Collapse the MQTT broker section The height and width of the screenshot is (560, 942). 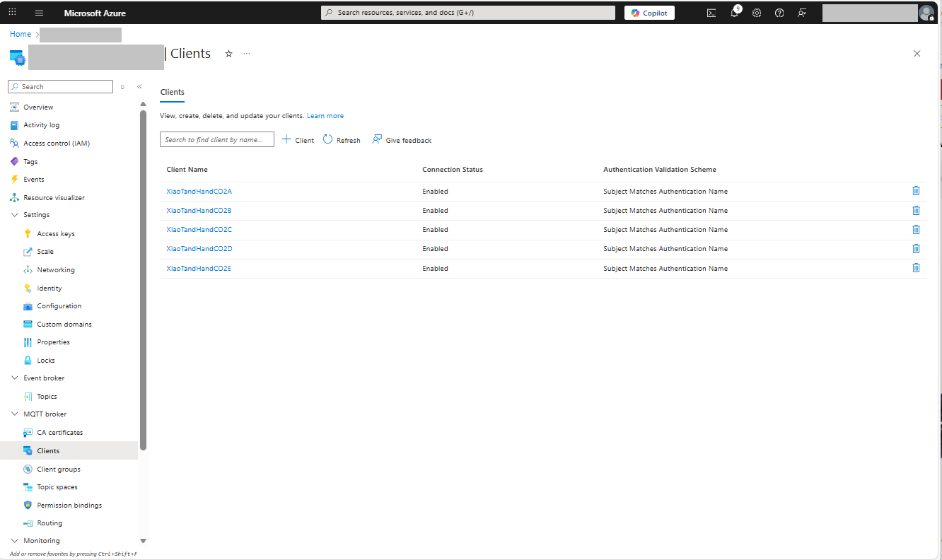pos(15,414)
